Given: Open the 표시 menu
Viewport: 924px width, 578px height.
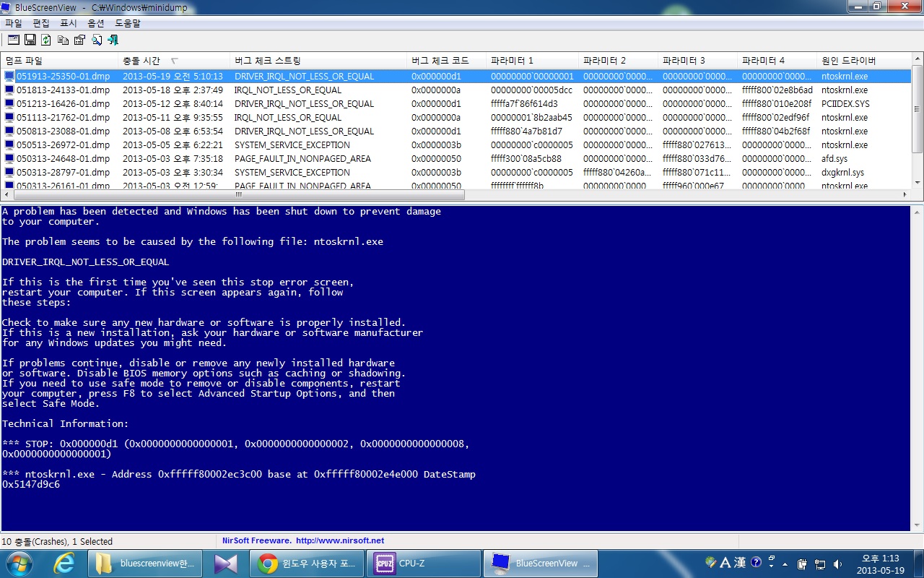Looking at the screenshot, I should tap(69, 23).
